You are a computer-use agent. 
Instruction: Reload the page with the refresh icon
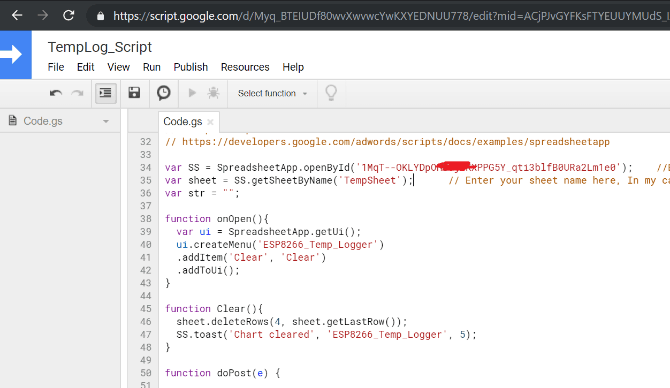68,15
